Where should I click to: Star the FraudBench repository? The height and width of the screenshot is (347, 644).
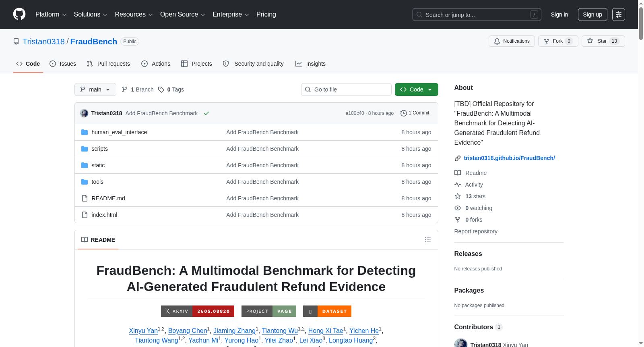point(603,41)
